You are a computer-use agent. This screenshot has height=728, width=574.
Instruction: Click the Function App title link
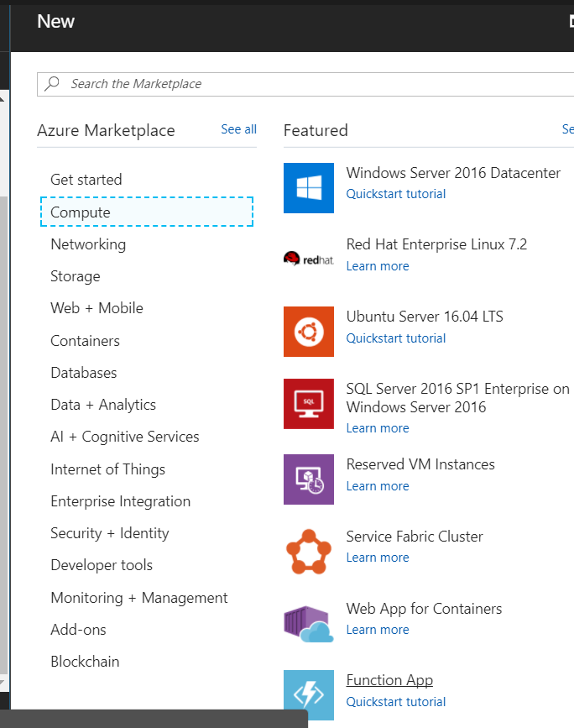(x=389, y=681)
